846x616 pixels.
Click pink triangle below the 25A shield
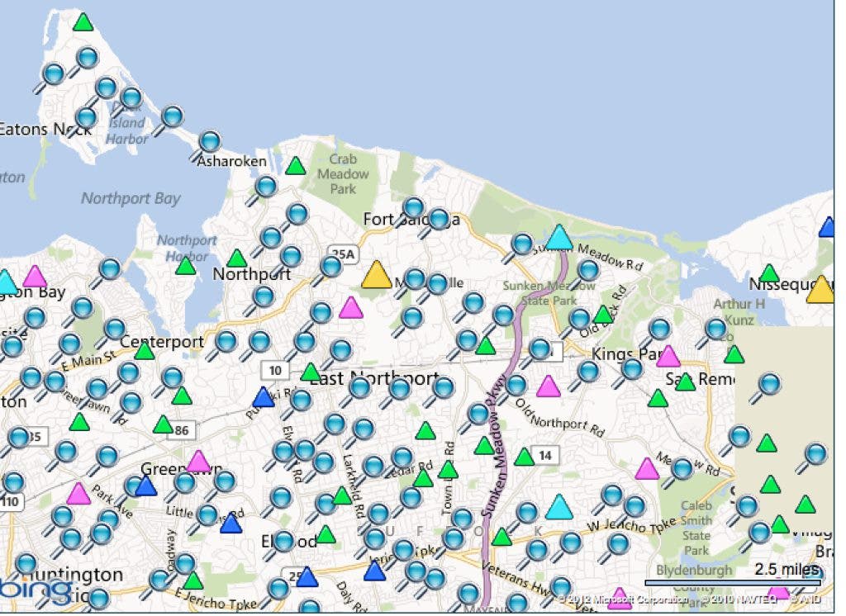click(x=351, y=308)
